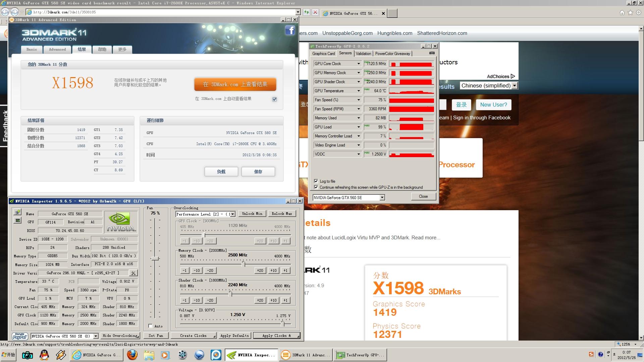Click the help question mark tray icon
Screen dimensions: 644x362
600,354
